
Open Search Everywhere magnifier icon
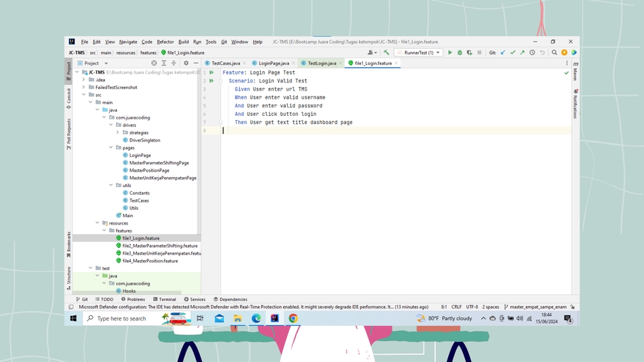tap(554, 52)
